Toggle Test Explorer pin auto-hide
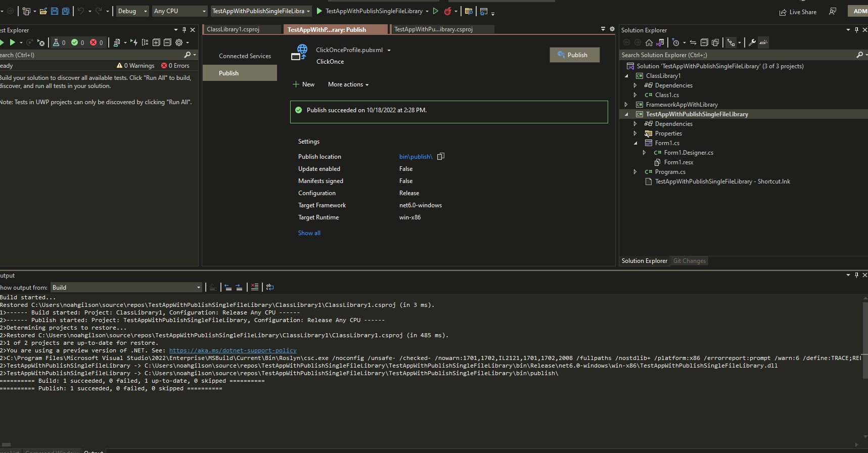The image size is (868, 453). point(184,30)
